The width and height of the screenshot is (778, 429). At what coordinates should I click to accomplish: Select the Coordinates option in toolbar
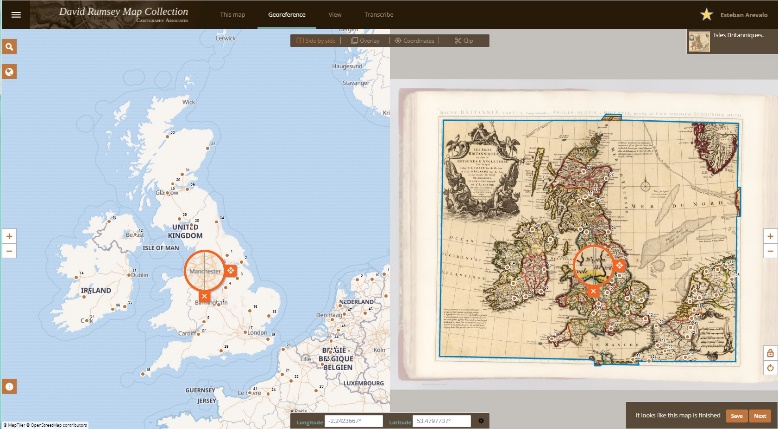click(414, 41)
